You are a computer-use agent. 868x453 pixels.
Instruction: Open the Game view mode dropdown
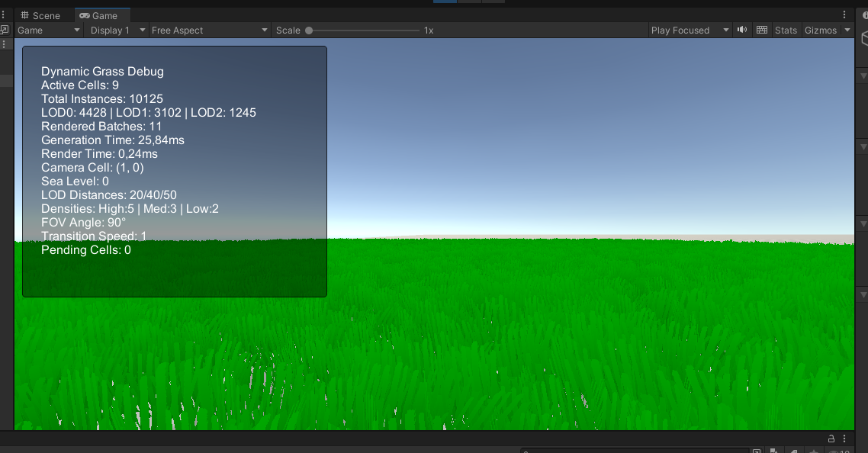click(x=49, y=31)
